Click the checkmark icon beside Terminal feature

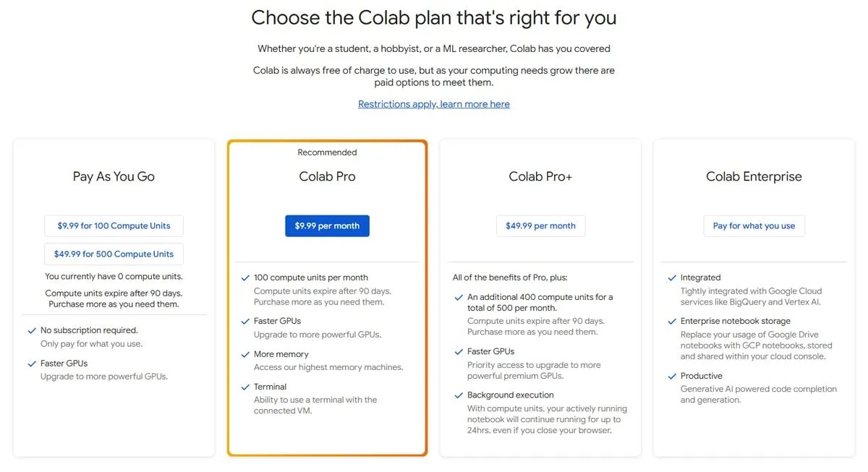245,387
